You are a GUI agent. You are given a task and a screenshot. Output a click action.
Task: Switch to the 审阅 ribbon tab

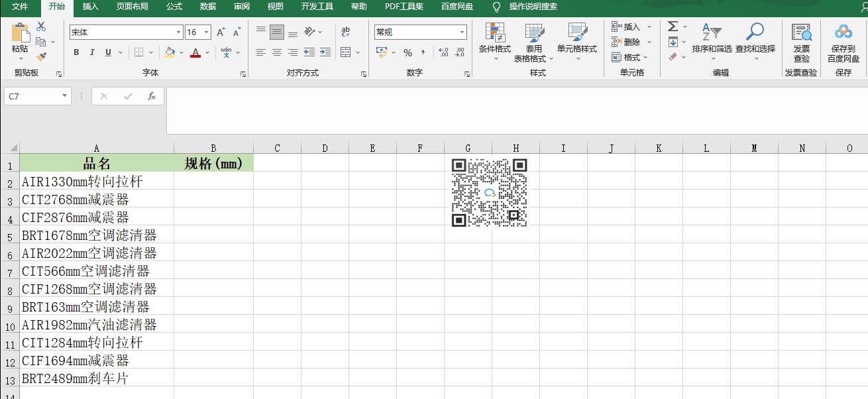242,7
